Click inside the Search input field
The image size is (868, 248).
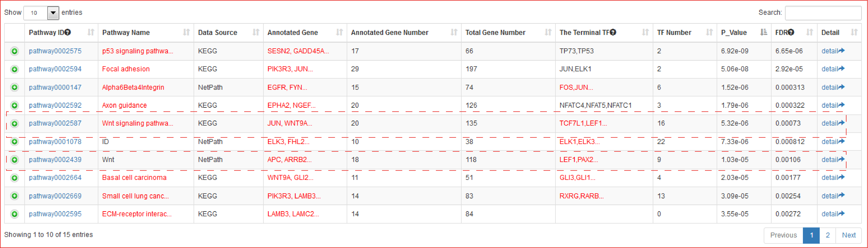pos(823,13)
